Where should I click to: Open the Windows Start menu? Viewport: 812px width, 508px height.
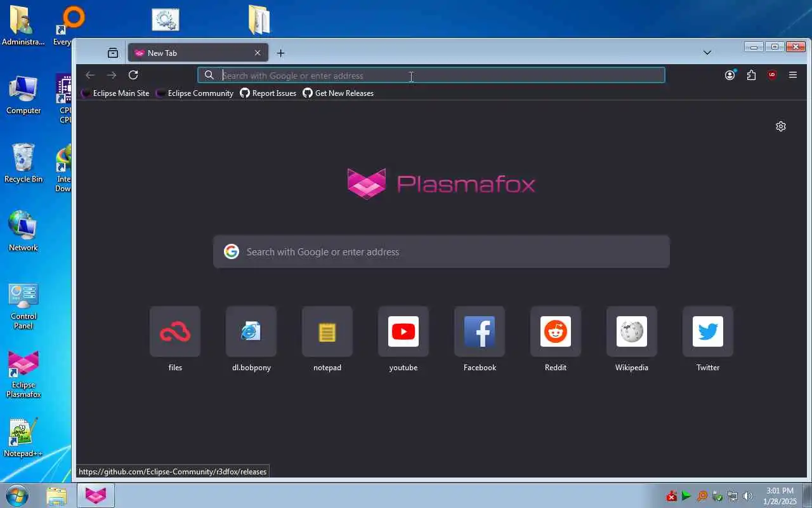coord(17,495)
